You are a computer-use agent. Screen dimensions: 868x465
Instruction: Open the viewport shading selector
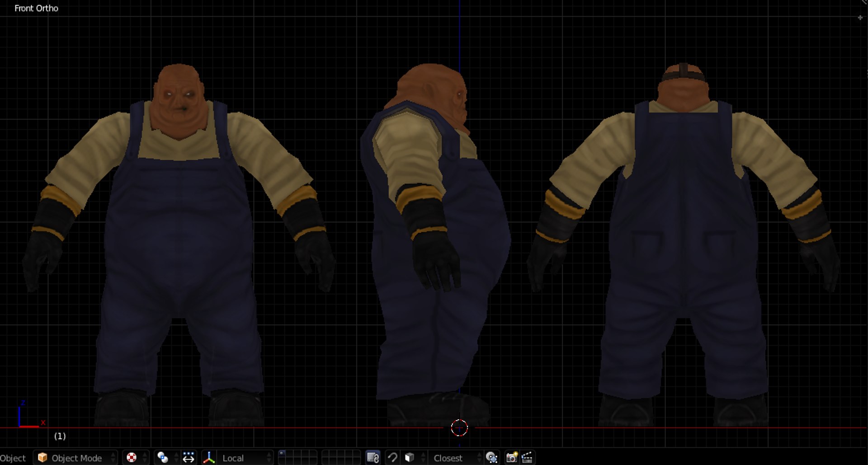[x=135, y=458]
